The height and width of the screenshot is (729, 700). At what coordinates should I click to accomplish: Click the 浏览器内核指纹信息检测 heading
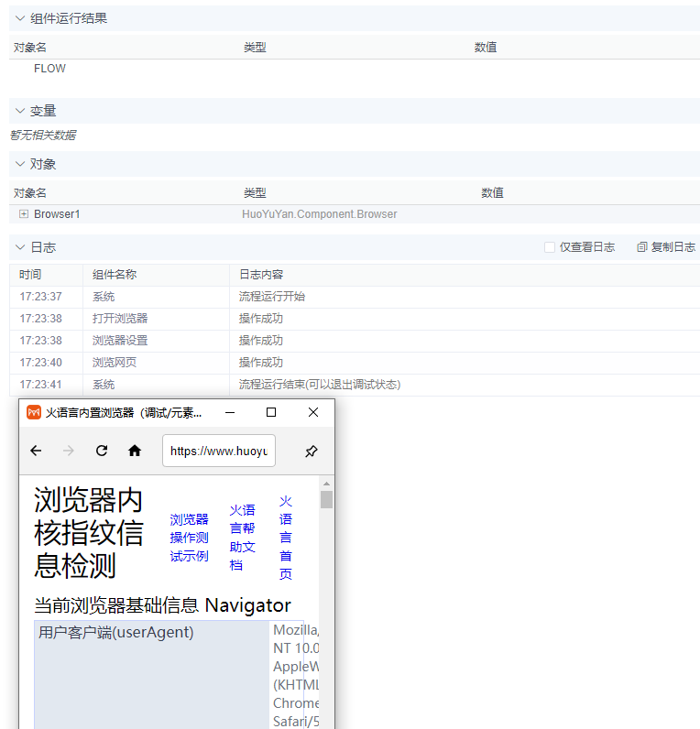click(88, 533)
